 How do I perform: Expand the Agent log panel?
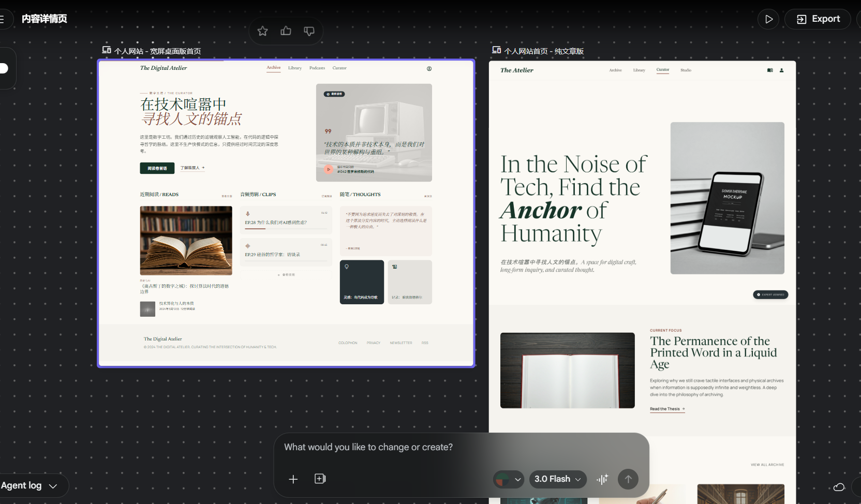[x=29, y=486]
